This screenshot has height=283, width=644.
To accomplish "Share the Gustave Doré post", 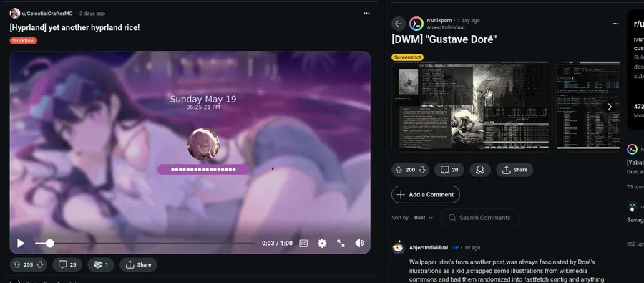I will coord(514,170).
